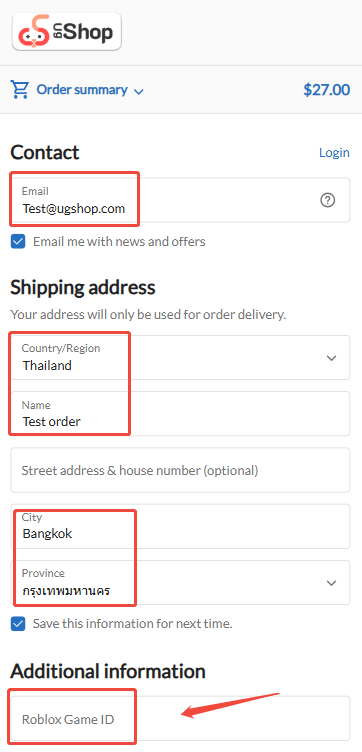Click the Roblox Game ID field
Viewport: 362px width, 752px height.
180,718
